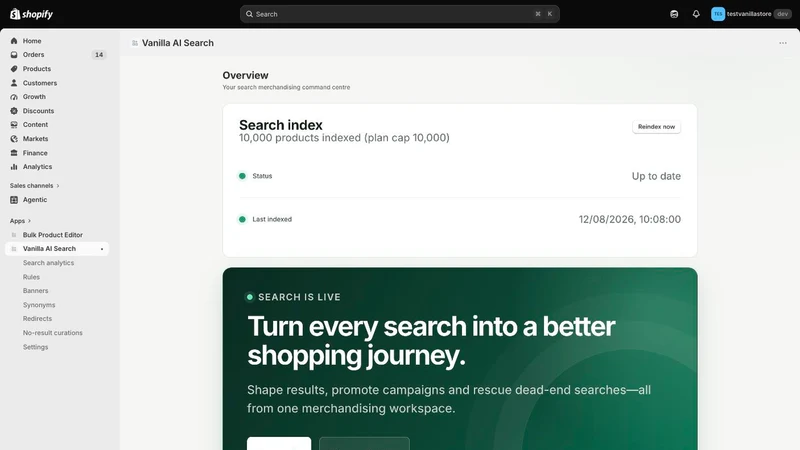Open Products in the sidebar

tap(37, 69)
